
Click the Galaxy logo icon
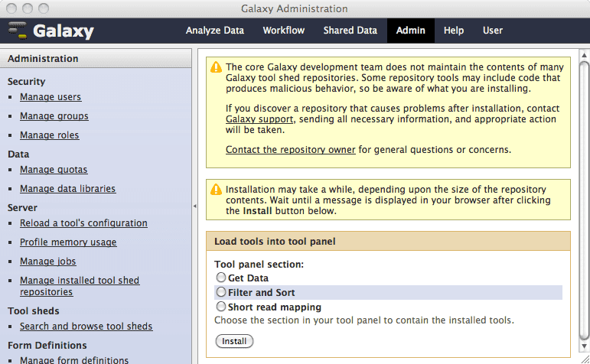click(18, 31)
